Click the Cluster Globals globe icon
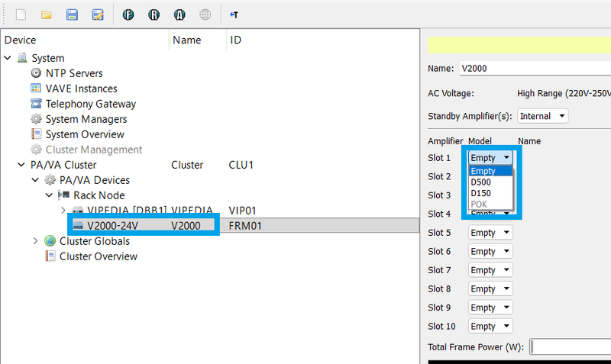Screen dimensions: 611x364 (50, 241)
